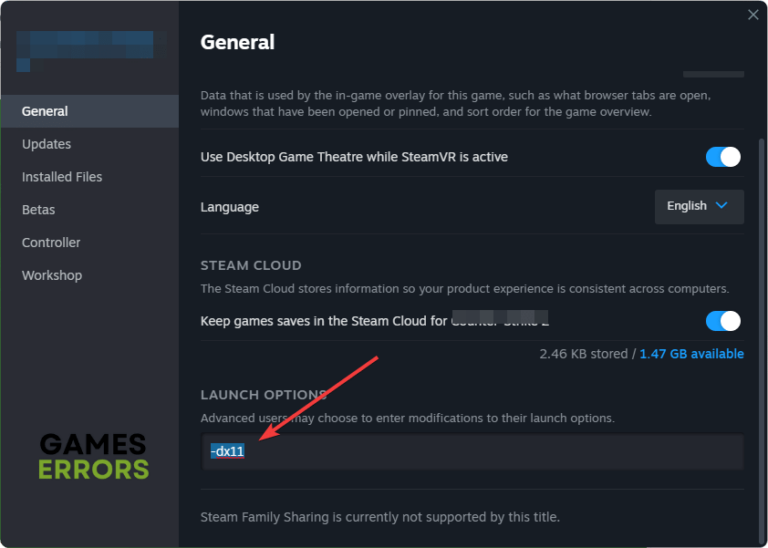Disable Desktop Game Theatre for SteamVR
768x548 pixels.
pyautogui.click(x=723, y=157)
